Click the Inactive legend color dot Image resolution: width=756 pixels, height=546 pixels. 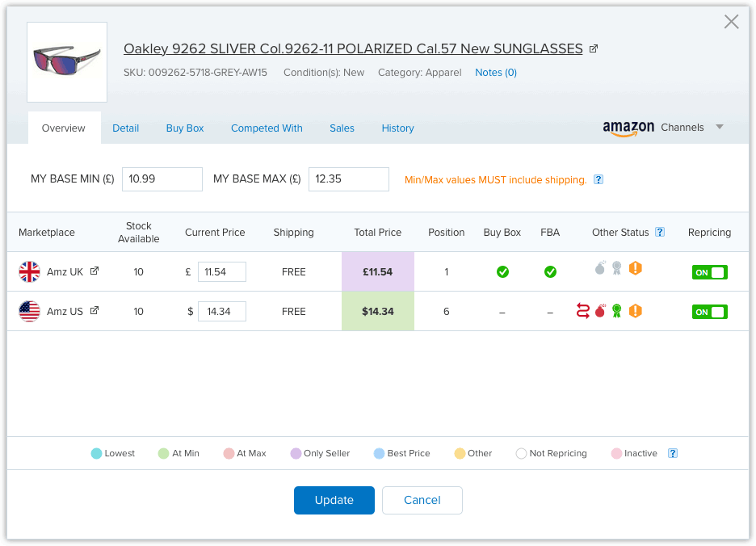click(x=616, y=453)
